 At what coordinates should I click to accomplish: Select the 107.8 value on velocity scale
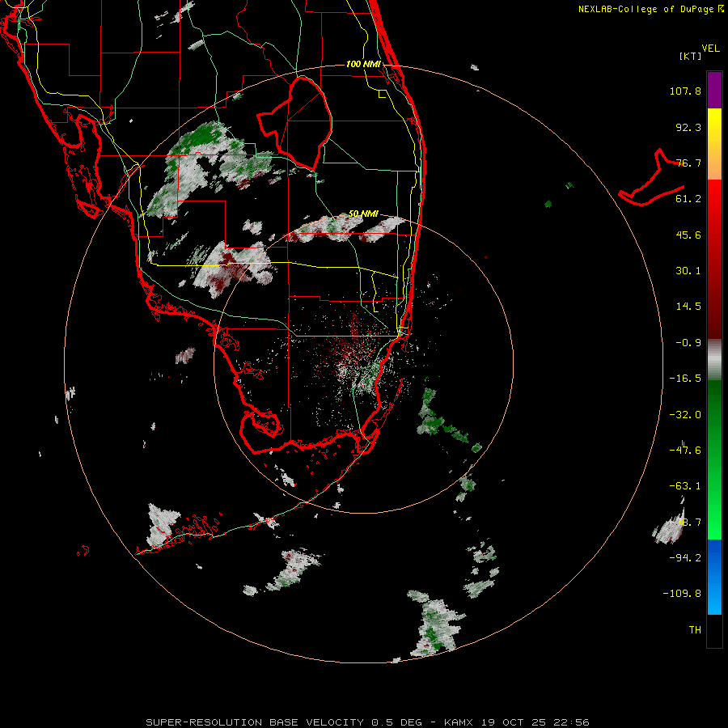(x=685, y=91)
